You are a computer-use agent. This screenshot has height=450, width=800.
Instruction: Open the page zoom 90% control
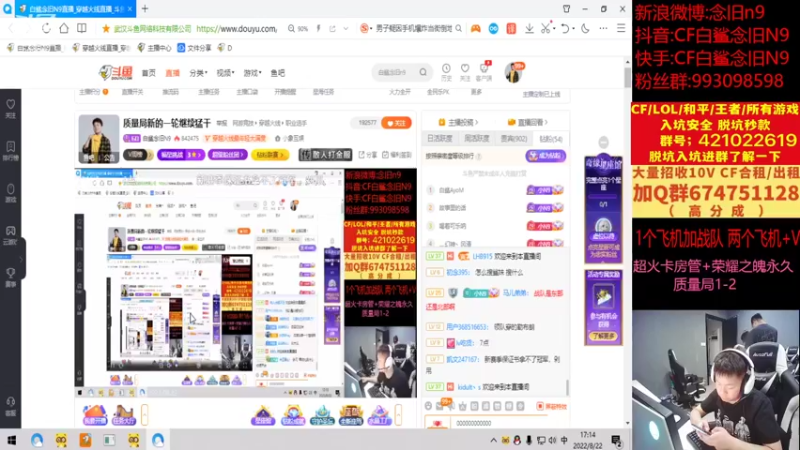pyautogui.click(x=298, y=29)
